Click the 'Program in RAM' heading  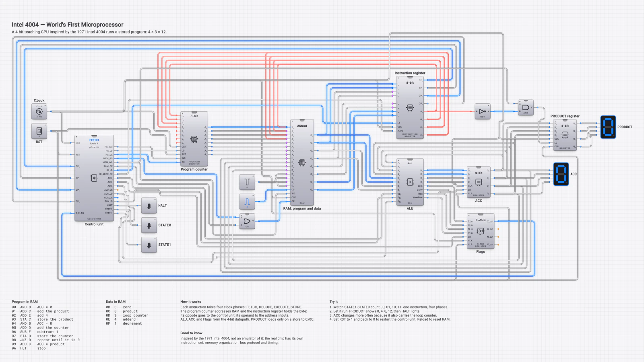25,302
